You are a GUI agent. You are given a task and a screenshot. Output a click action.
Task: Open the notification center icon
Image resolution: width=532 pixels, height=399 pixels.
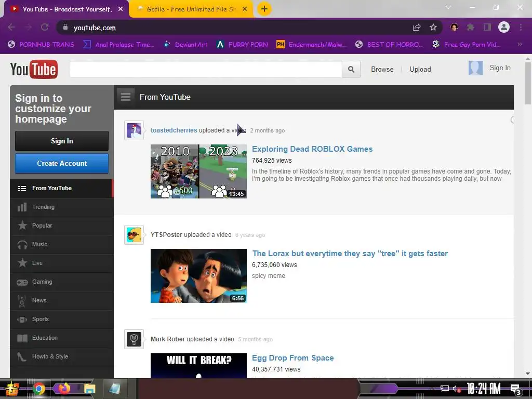[516, 390]
